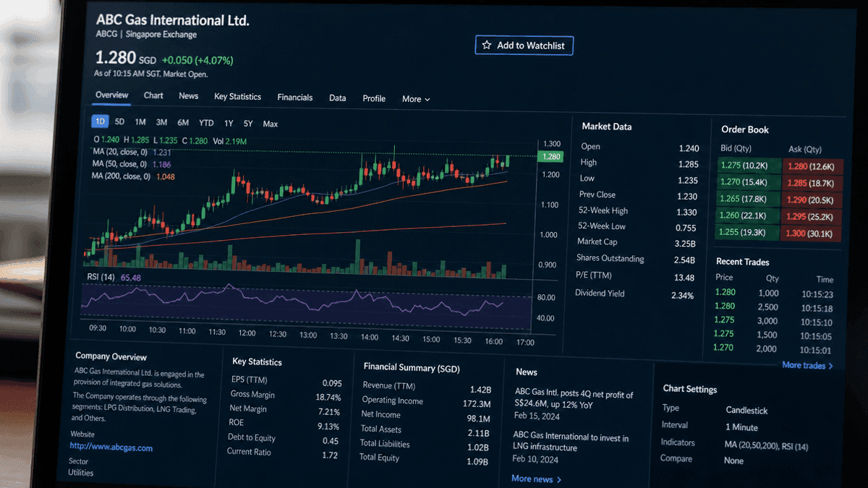Click the Dividend Yield value 2.34%
The width and height of the screenshot is (868, 488).
pos(682,296)
